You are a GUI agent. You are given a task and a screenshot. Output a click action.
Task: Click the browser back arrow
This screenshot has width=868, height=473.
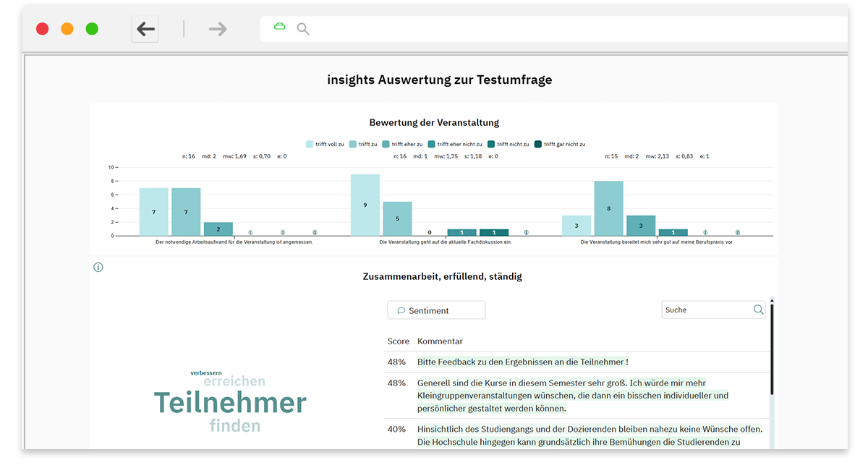tap(145, 29)
